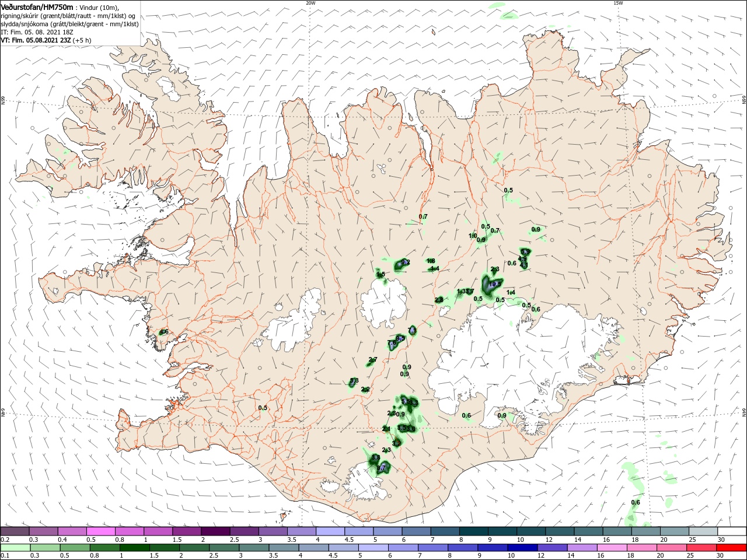This screenshot has height=560, width=747.
Task: Click the 7.6 precipitation value
Action: (392, 343)
